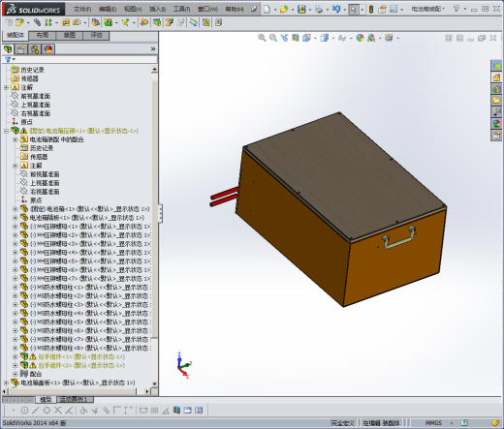Toggle the Hide/Show Items glasses icon
Screen dimensions: 504x429
click(x=342, y=38)
